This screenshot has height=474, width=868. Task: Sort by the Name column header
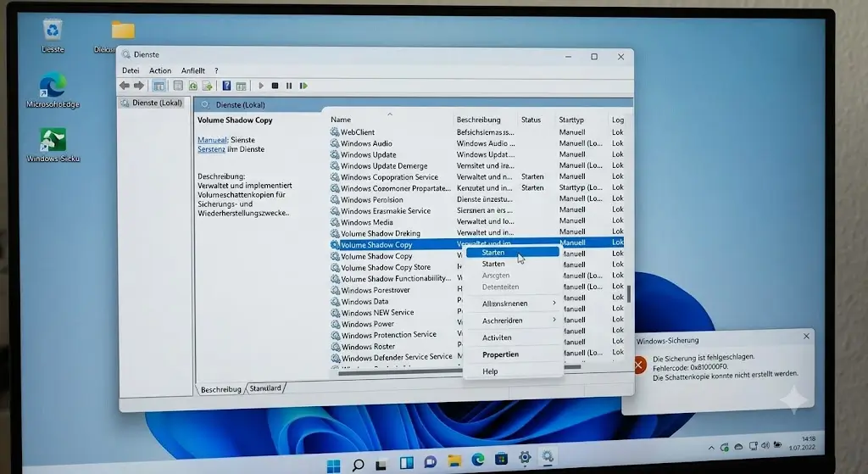(341, 119)
